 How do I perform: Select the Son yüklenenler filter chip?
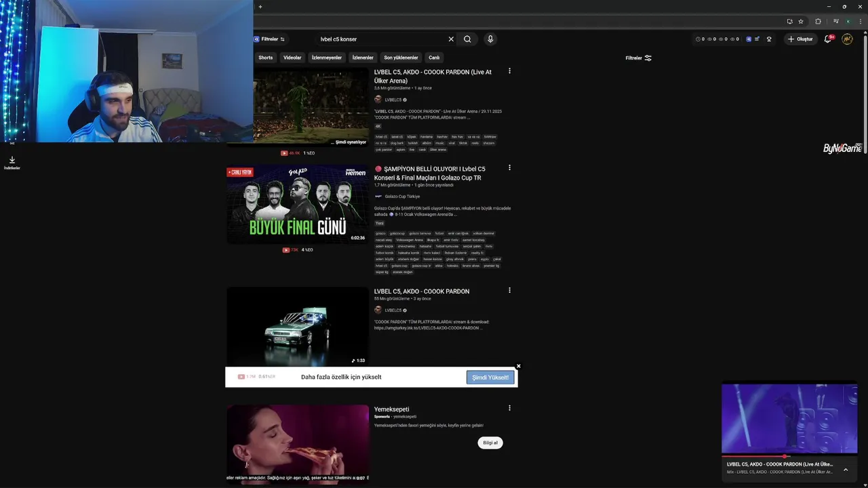click(401, 58)
